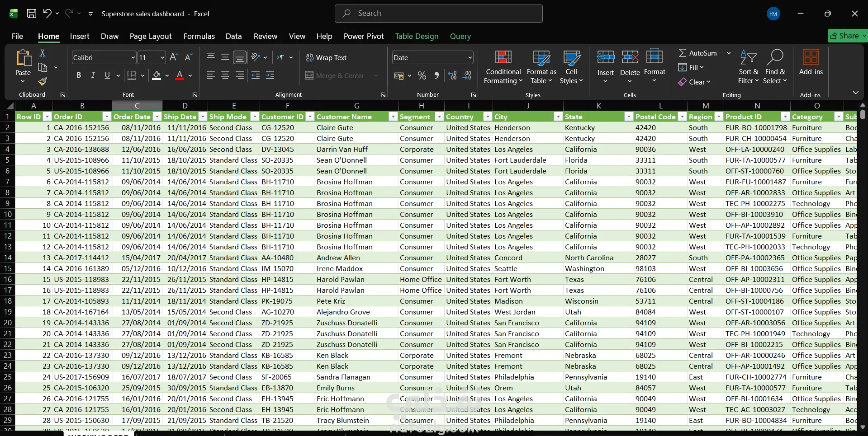Select column C header
The width and height of the screenshot is (868, 436).
point(137,106)
